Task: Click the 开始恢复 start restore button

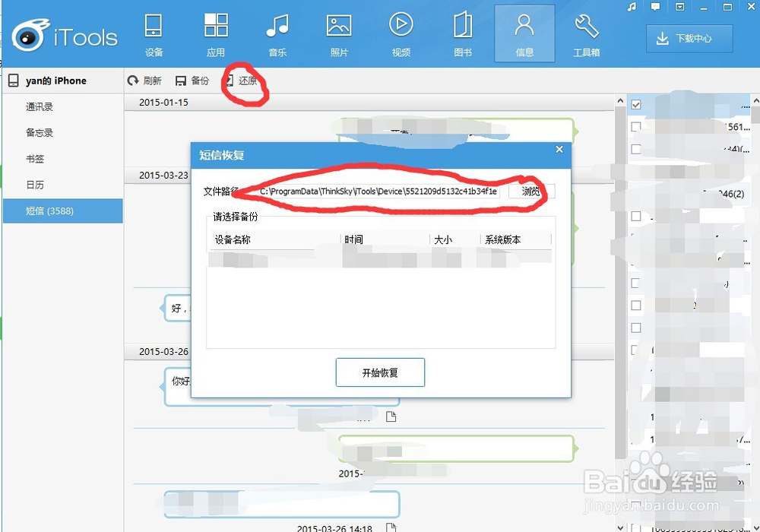Action: (x=380, y=372)
